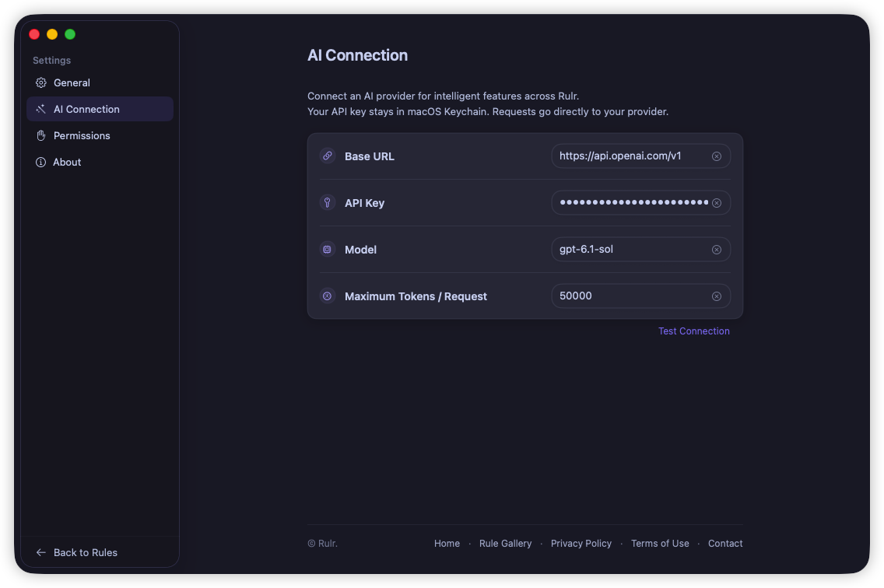The image size is (884, 588).
Task: Click the 'AI Connection' page heading
Action: (357, 55)
